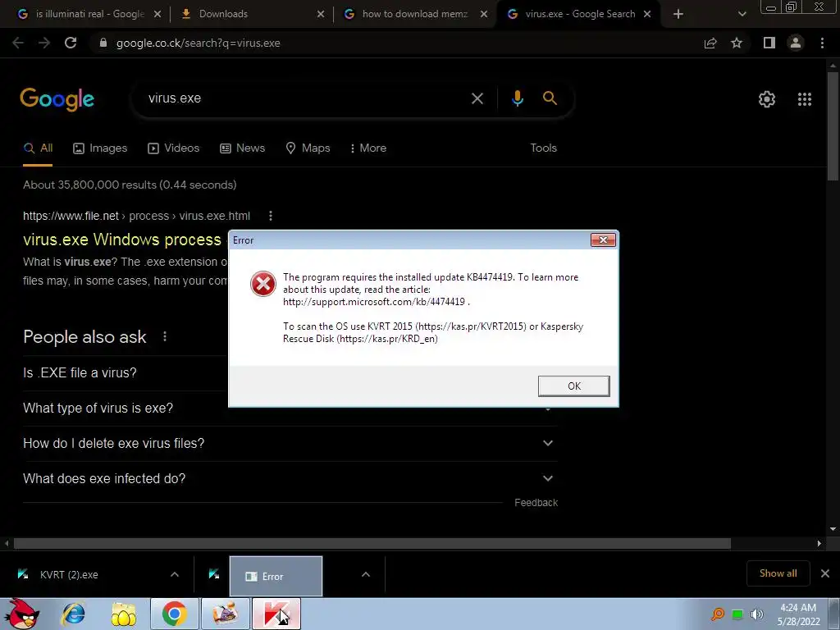Open the search Tools button
Image resolution: width=840 pixels, height=630 pixels.
(x=543, y=148)
